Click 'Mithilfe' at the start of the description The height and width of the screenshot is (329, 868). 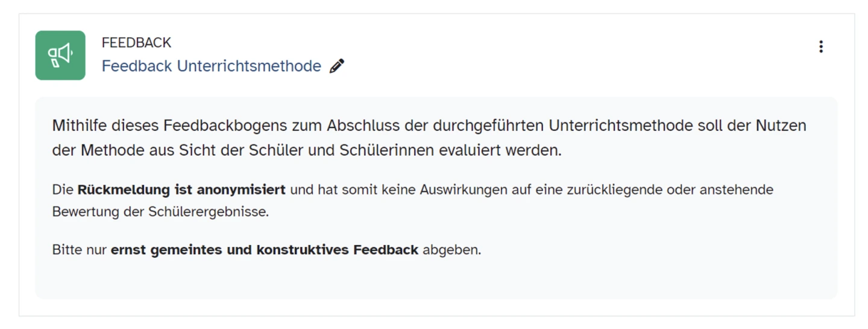point(78,126)
